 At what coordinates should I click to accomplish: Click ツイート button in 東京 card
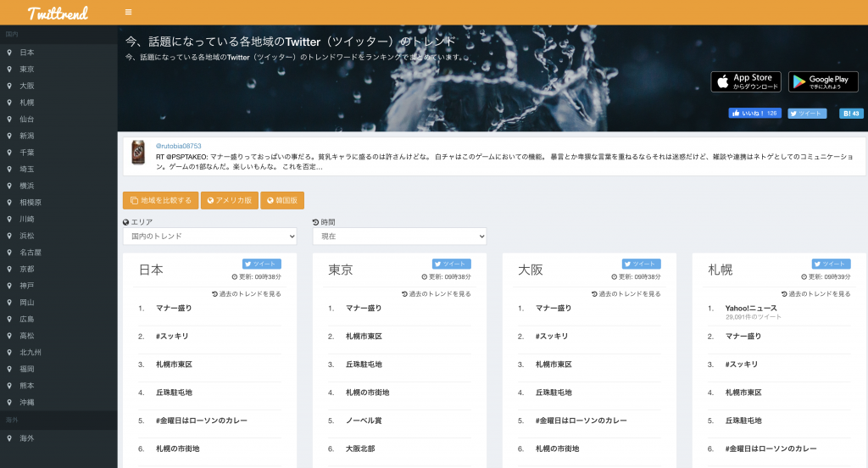point(451,265)
